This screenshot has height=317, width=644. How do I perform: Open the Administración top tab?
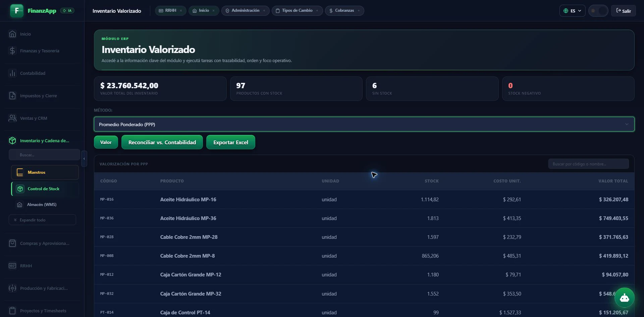[245, 11]
